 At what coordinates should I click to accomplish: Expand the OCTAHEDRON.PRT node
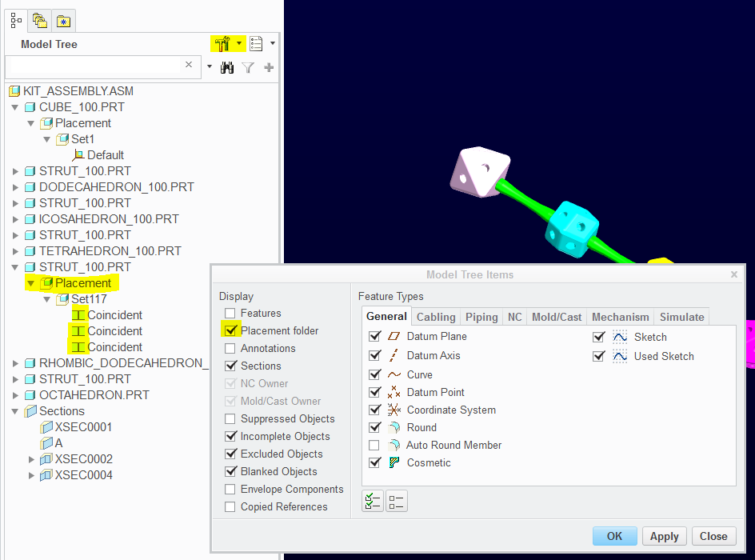15,395
